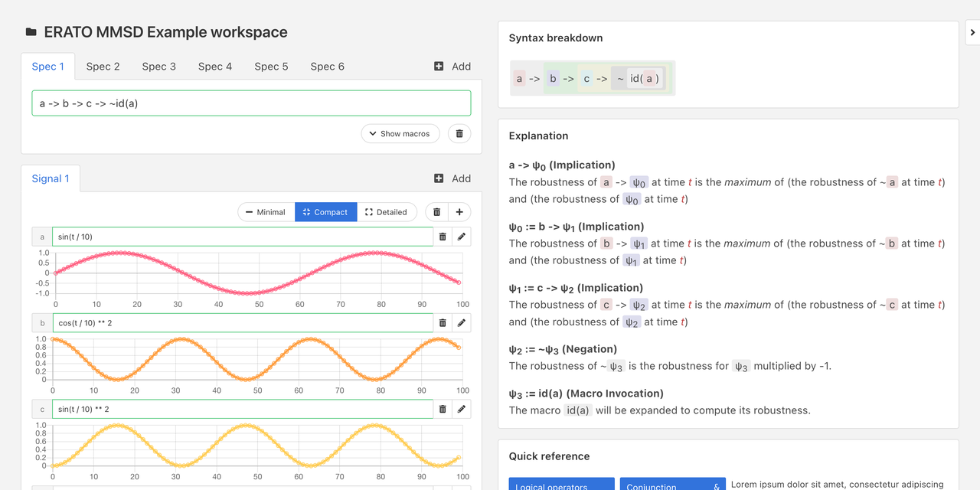Screen dimensions: 980x490
Task: Click the trash icon for signal a
Action: 443,237
